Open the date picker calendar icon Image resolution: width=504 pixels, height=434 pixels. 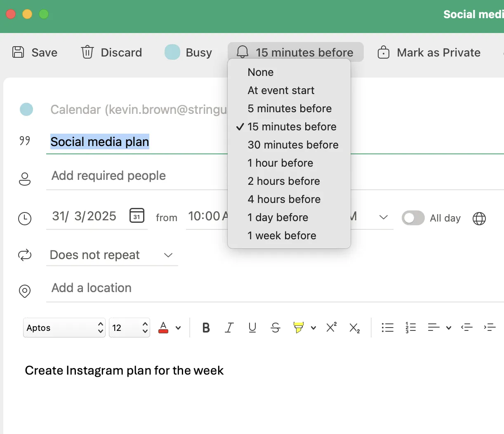coord(137,216)
